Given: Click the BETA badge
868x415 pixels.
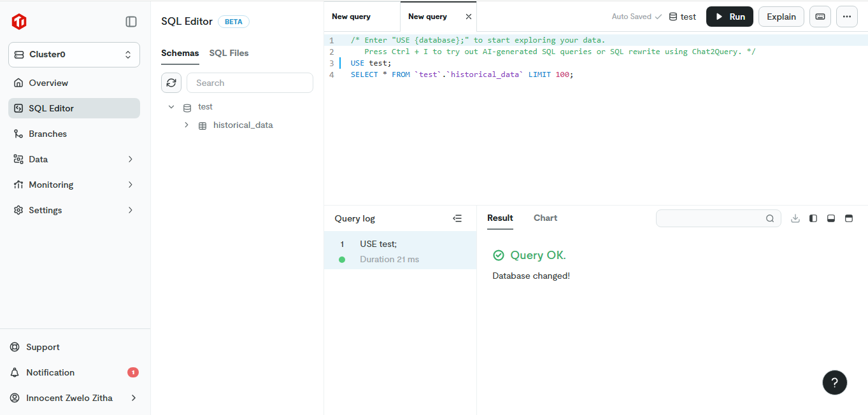Looking at the screenshot, I should [x=234, y=22].
